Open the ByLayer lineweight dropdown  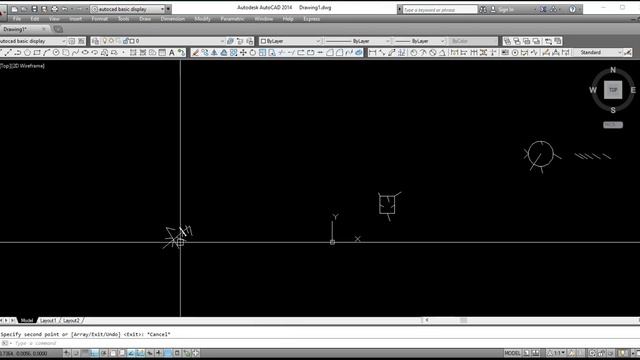click(419, 41)
